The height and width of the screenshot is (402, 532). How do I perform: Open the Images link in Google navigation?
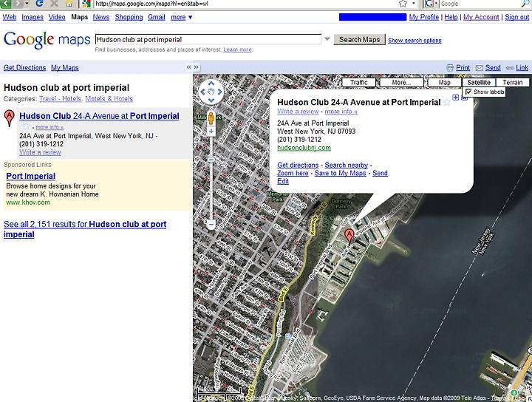(33, 17)
